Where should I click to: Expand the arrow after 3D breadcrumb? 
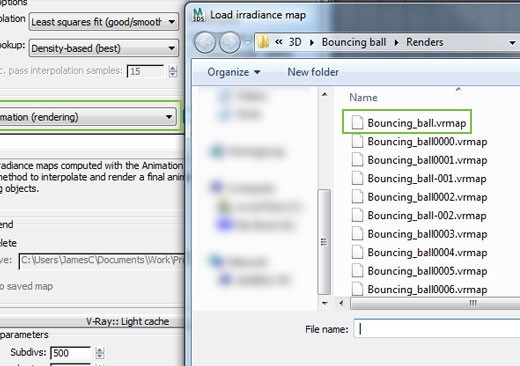coord(312,43)
